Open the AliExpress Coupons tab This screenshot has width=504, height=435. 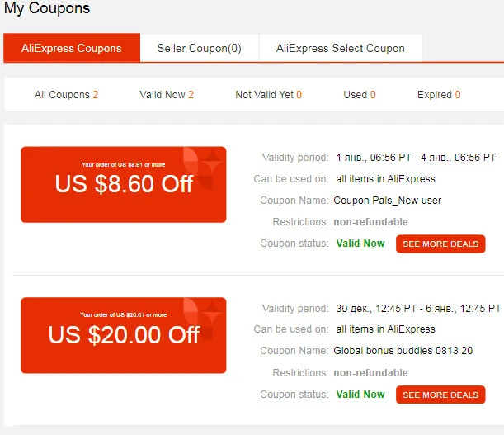[72, 48]
